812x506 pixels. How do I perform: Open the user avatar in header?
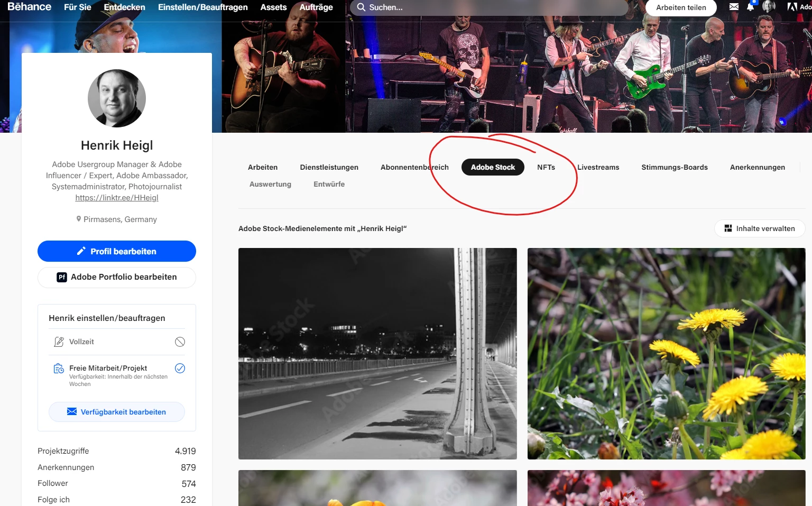769,6
